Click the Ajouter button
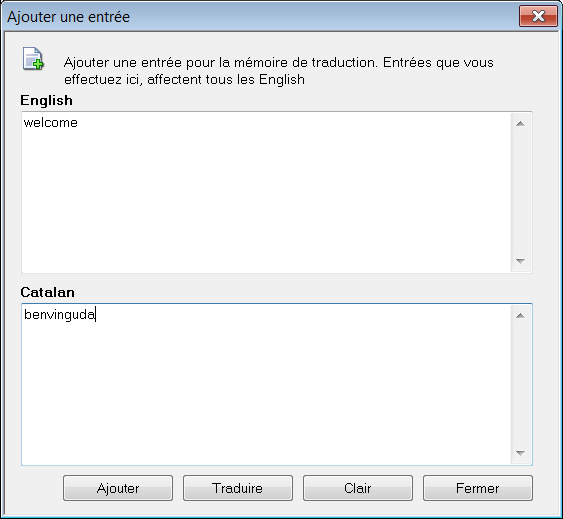 coord(118,488)
